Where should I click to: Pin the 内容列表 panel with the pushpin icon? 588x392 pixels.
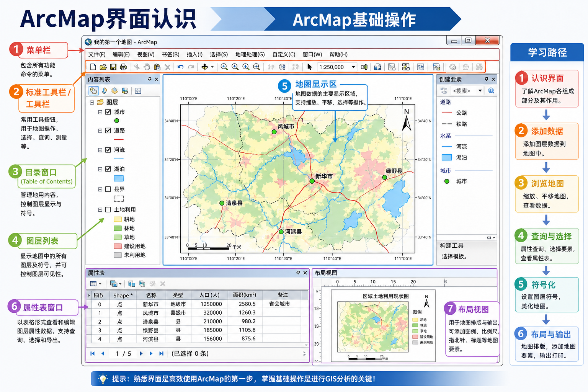click(x=150, y=79)
